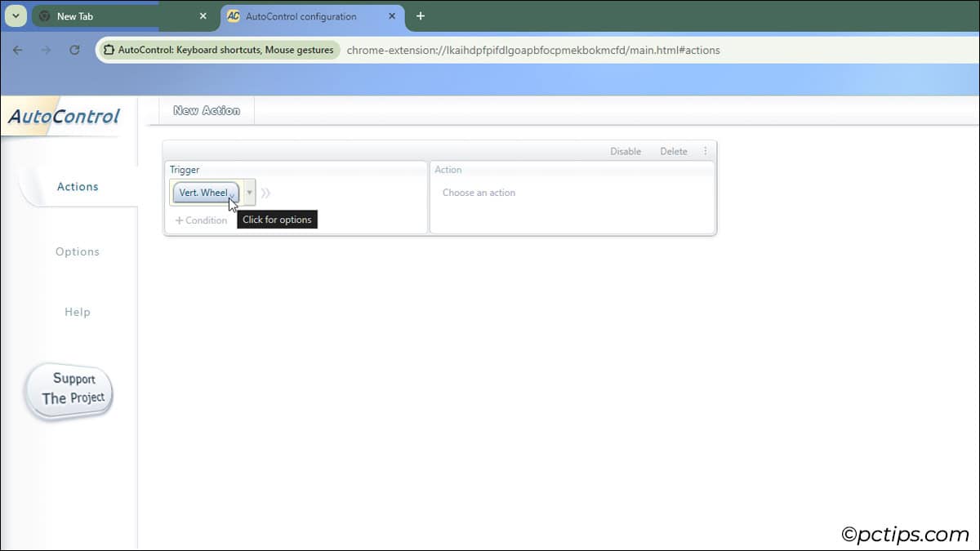Click the Chrome favicon on New Tab
The image size is (980, 551).
(45, 16)
